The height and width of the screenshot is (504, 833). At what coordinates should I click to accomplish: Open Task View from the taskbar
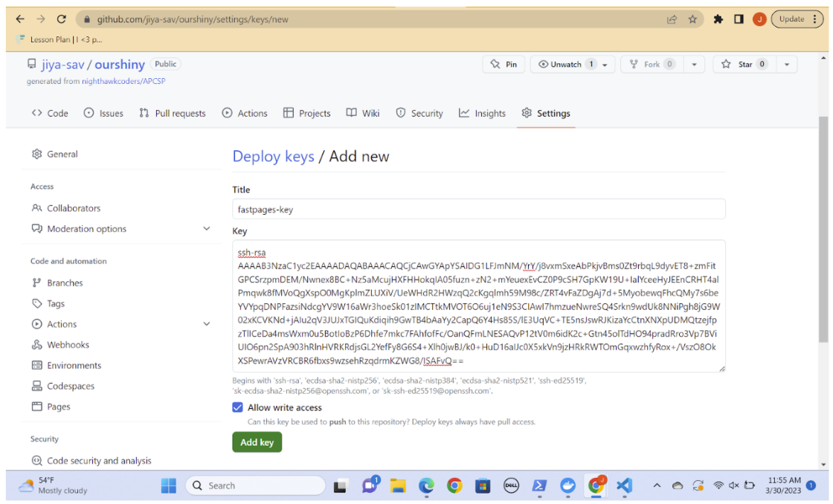[341, 486]
